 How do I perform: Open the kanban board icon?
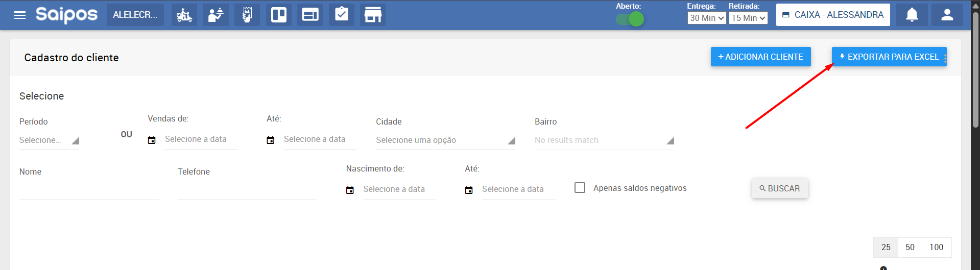[279, 15]
